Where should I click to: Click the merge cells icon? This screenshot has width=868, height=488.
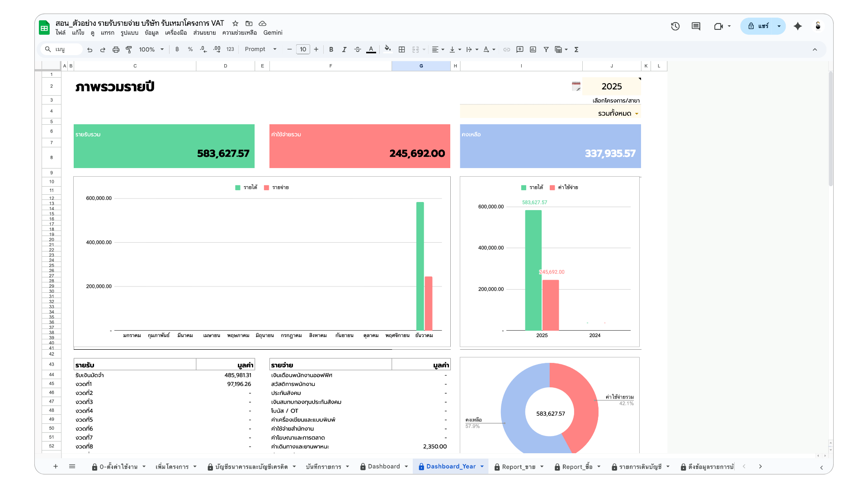point(415,50)
